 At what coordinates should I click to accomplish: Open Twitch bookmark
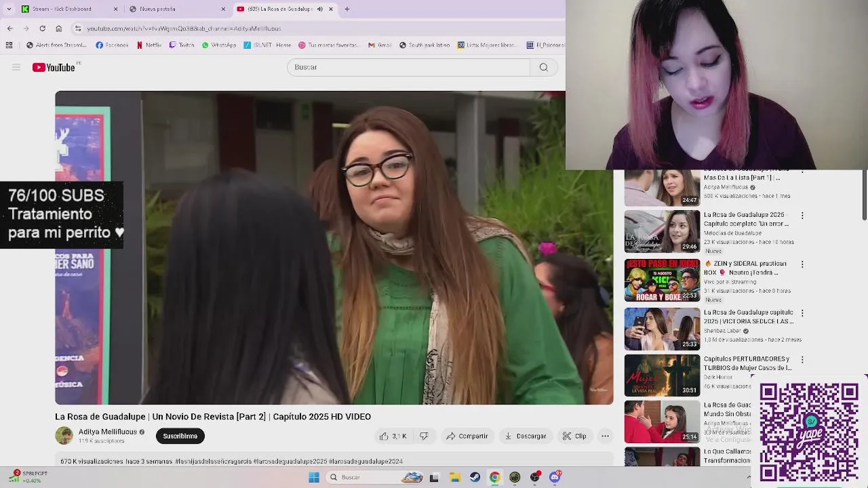(182, 45)
